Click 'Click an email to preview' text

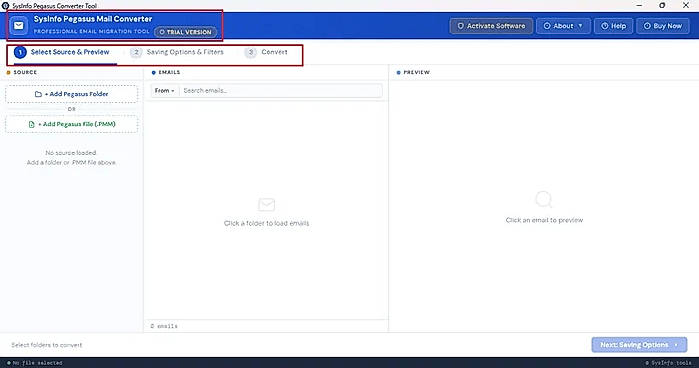click(544, 220)
